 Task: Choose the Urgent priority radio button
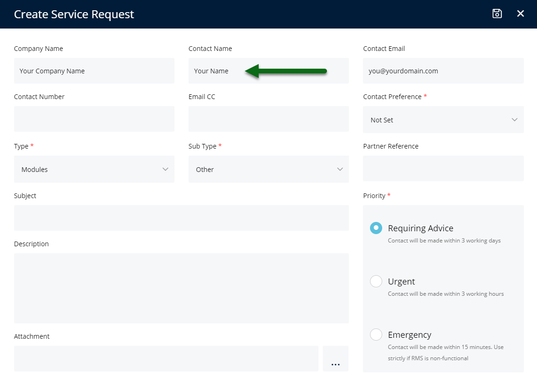376,281
